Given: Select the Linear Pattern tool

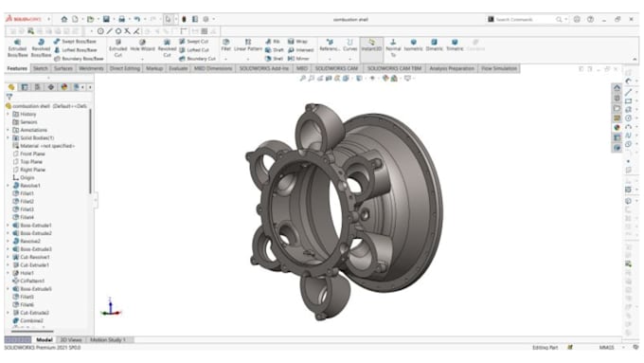Looking at the screenshot, I should (x=248, y=45).
